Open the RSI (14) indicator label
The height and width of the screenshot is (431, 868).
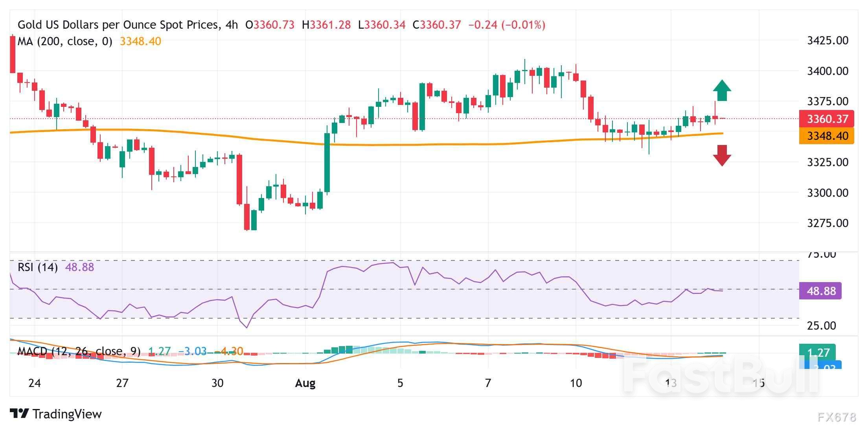(x=38, y=268)
